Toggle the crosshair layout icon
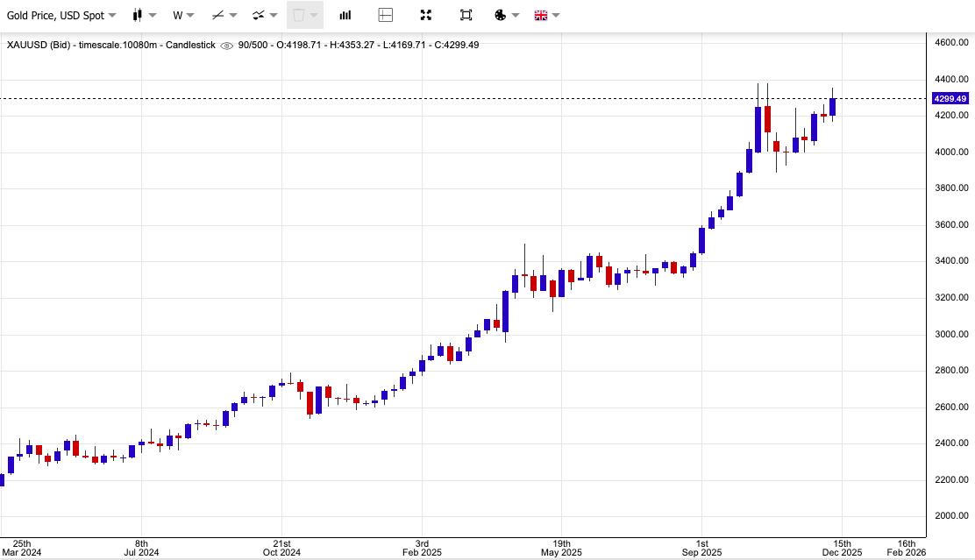 [385, 15]
